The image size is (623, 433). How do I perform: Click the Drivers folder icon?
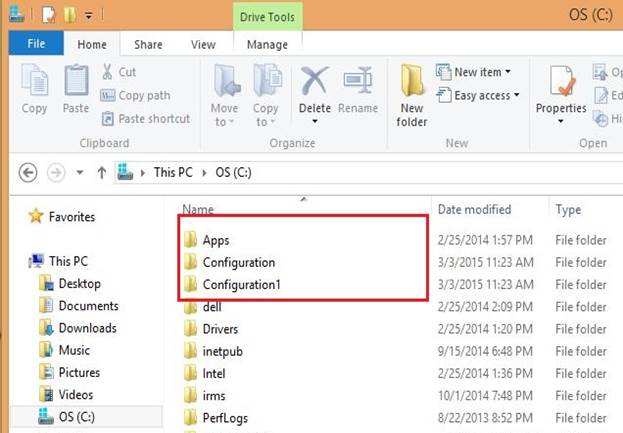pyautogui.click(x=191, y=329)
